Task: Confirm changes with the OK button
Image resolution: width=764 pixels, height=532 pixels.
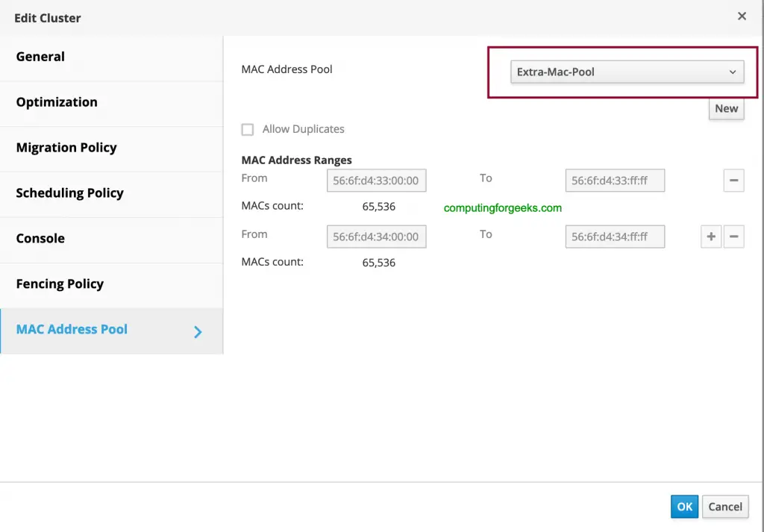Action: click(684, 507)
